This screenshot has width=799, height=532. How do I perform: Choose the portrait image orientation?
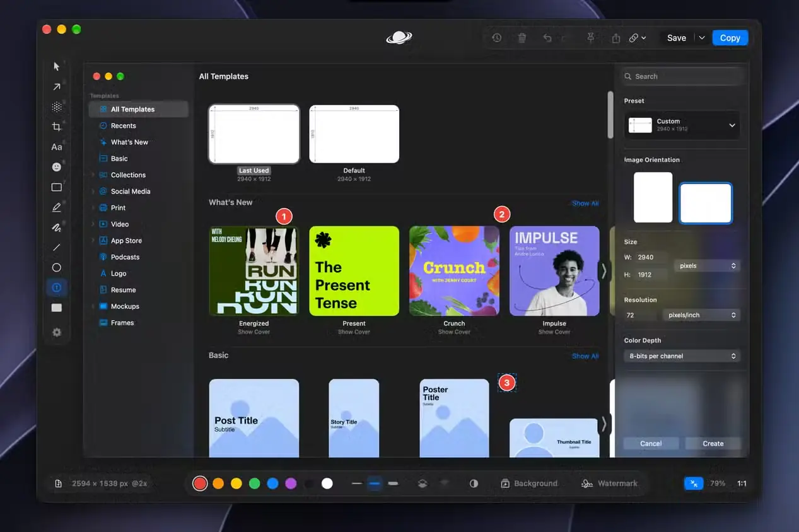click(653, 197)
